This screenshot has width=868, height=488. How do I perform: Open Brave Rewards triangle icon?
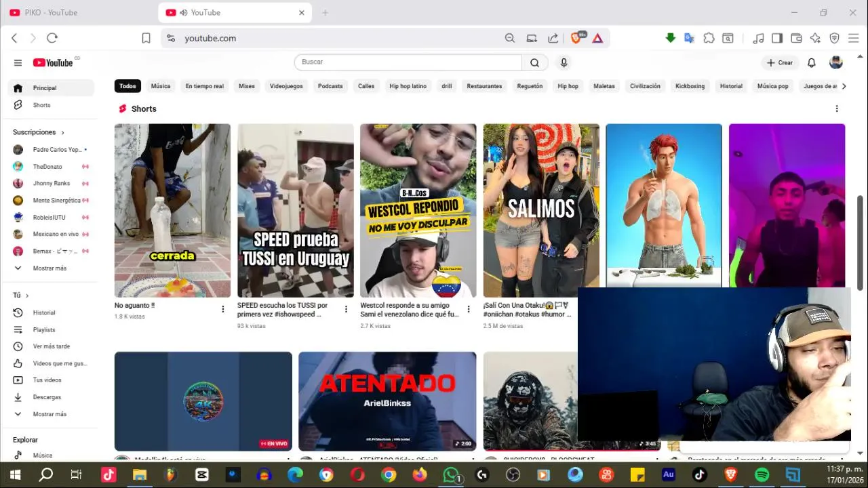click(x=597, y=38)
